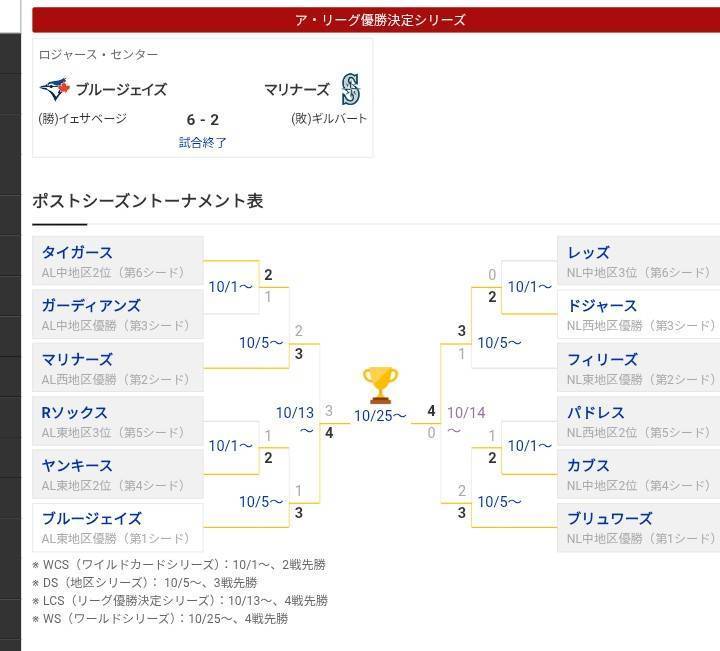The image size is (720, 651).
Task: Open the 試合終了 game result link
Action: pos(203,142)
